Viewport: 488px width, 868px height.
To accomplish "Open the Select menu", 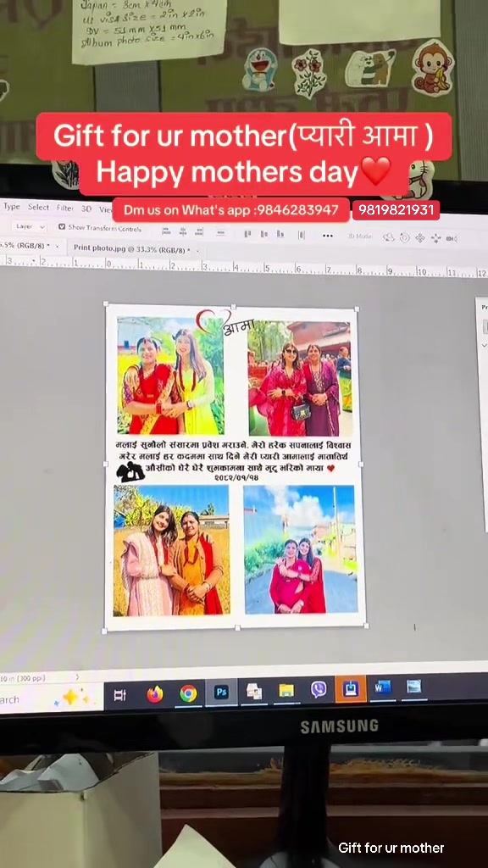I will (x=39, y=207).
